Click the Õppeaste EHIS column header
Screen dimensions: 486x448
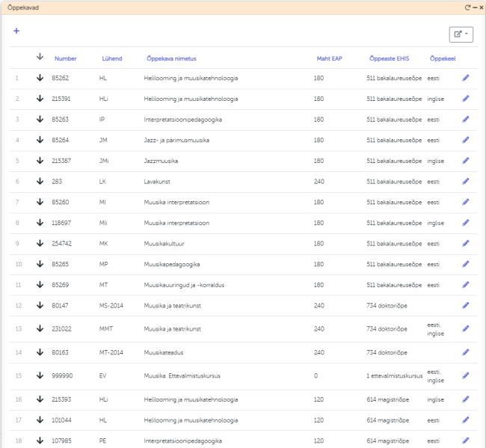(x=389, y=59)
